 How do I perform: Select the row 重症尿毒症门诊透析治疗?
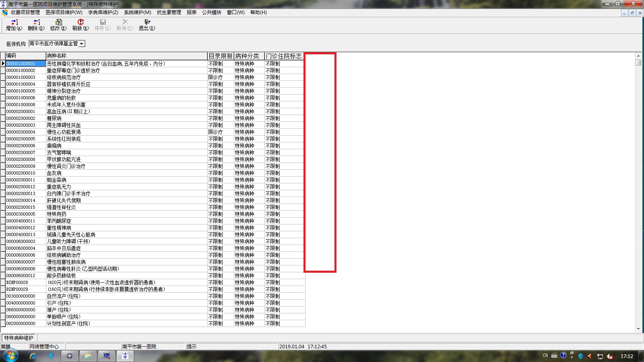pyautogui.click(x=155, y=70)
